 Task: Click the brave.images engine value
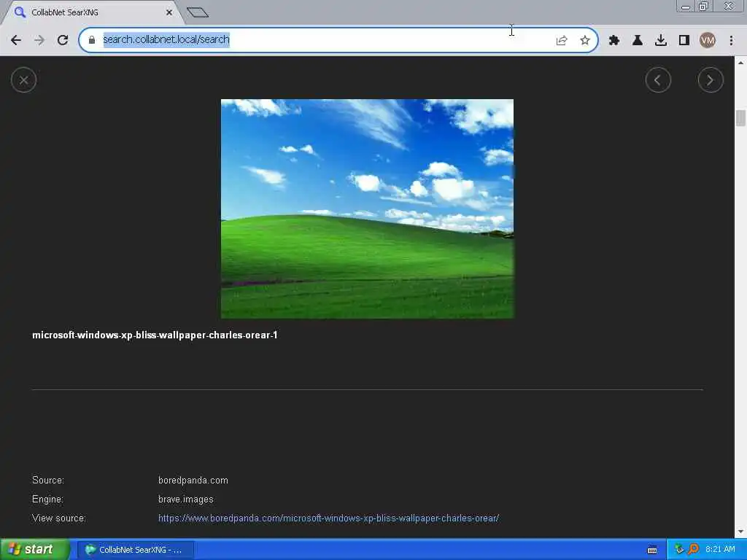click(x=186, y=499)
